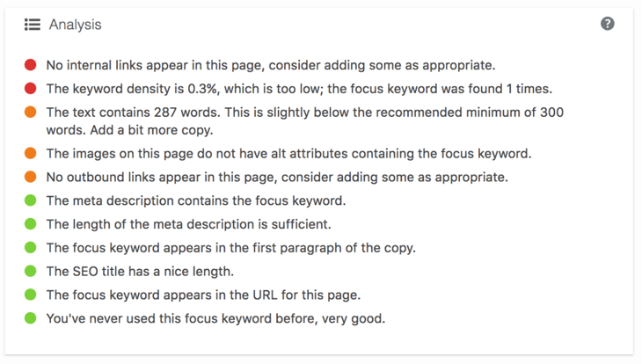Click the Analysis panel heading

pos(75,25)
